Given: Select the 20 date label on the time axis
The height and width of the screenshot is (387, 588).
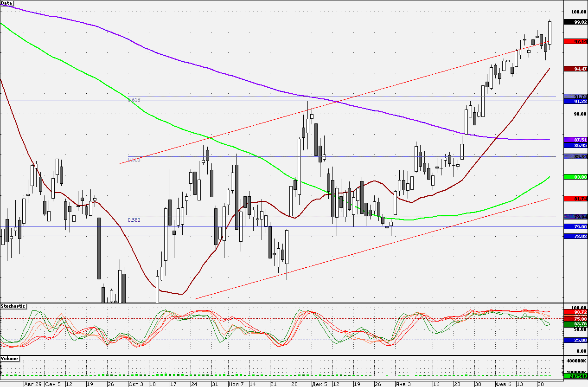Looking at the screenshot, I should coord(541,384).
